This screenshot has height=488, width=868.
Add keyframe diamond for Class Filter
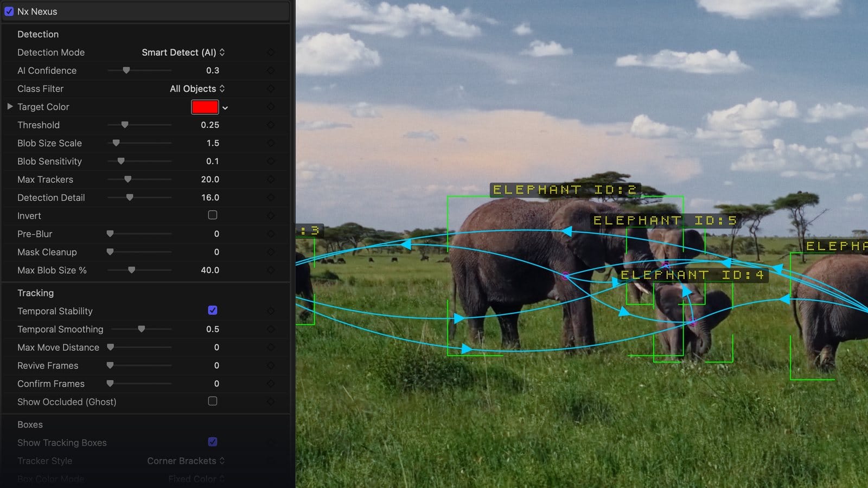click(271, 88)
